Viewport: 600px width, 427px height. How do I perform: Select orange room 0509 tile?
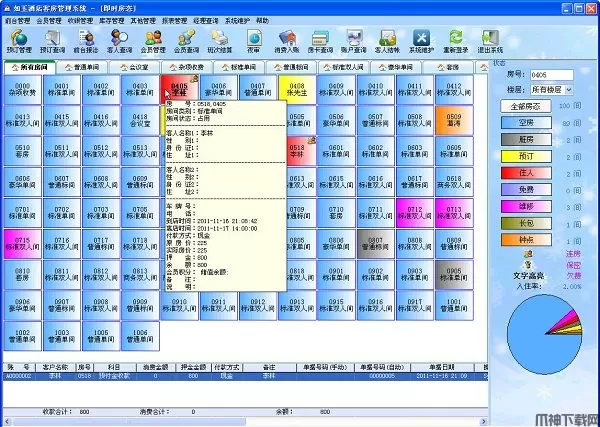point(454,121)
